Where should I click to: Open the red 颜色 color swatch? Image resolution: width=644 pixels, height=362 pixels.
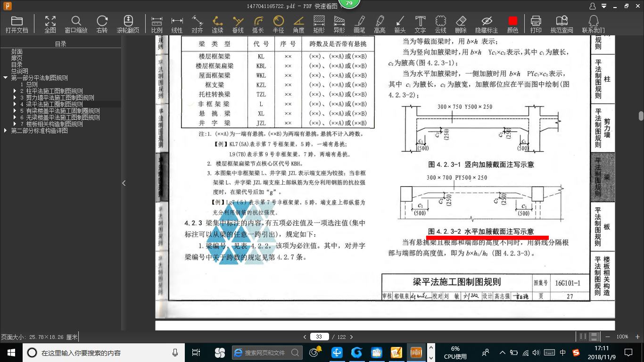pyautogui.click(x=513, y=24)
